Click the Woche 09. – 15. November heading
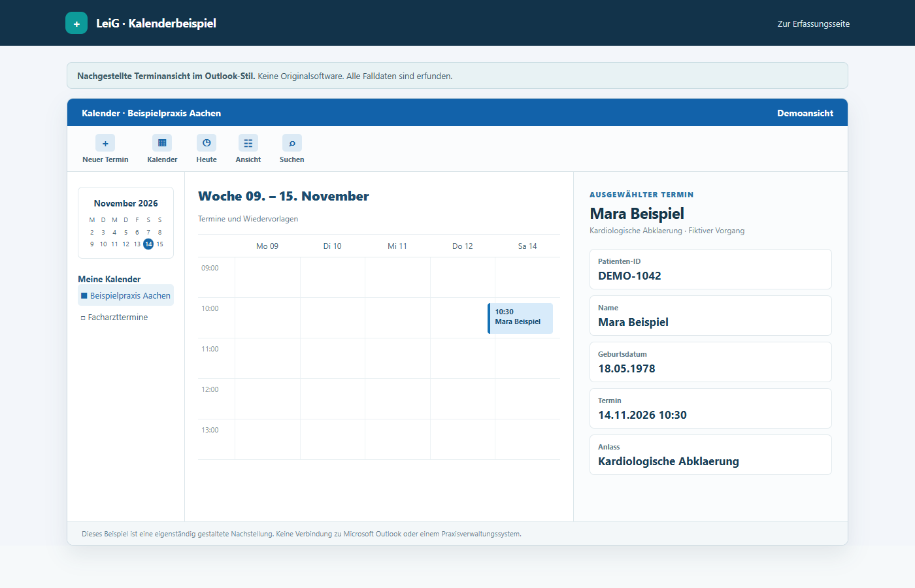 pos(284,196)
